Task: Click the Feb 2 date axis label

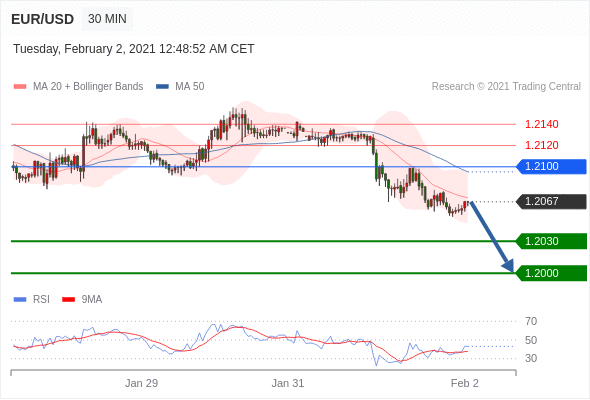Action: (465, 383)
